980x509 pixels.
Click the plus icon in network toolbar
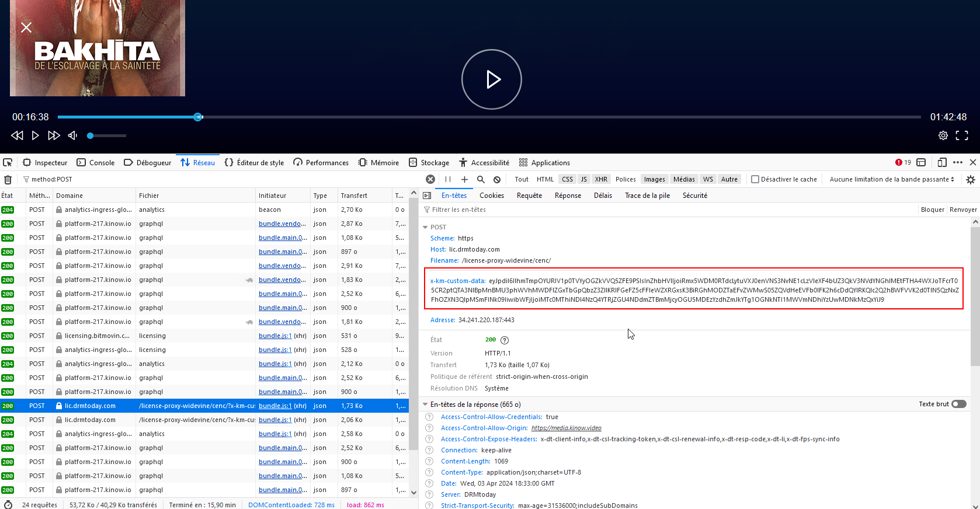click(464, 180)
